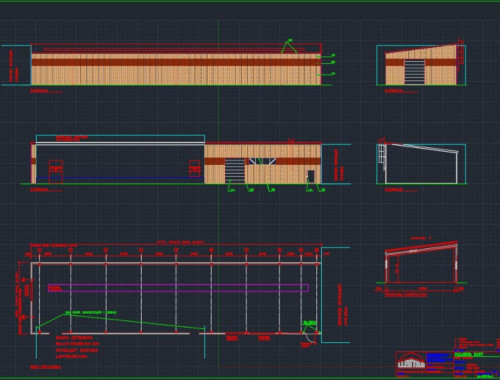The width and height of the screenshot is (500, 380).
Task: Click the cyan frame left of top elevation
Action: [16, 65]
